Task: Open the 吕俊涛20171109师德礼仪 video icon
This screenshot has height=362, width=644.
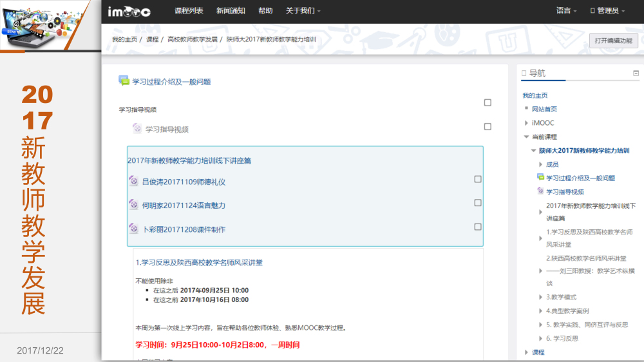Action: [x=133, y=181]
